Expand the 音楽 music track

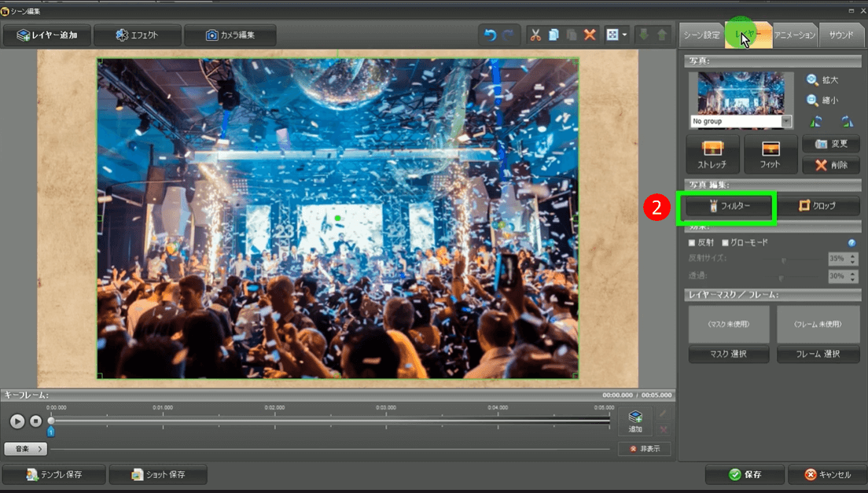(x=26, y=449)
